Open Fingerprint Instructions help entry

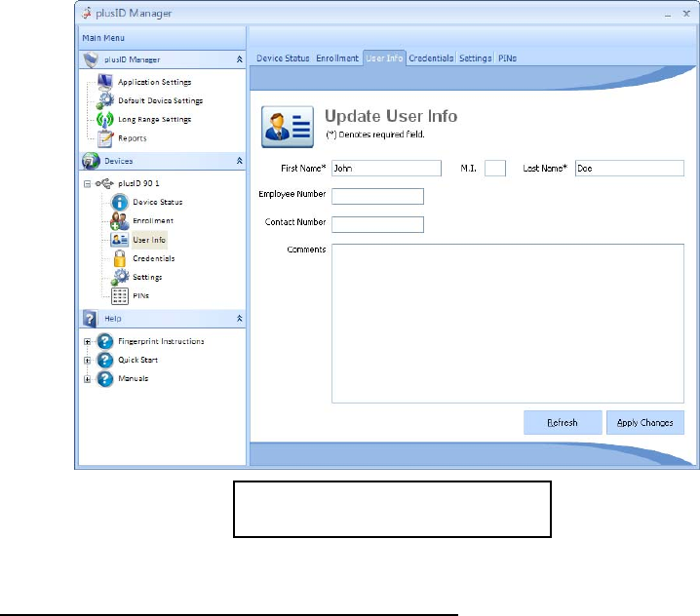(x=161, y=341)
